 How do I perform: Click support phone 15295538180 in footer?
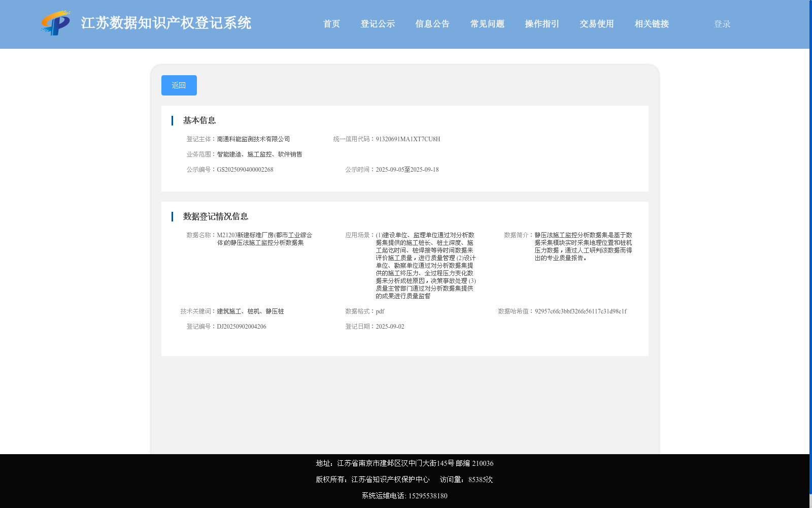click(428, 496)
